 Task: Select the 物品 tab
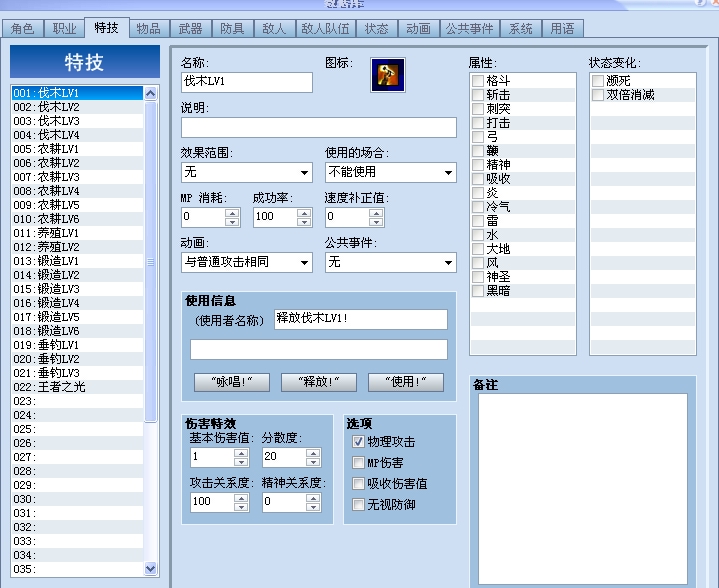(x=149, y=29)
